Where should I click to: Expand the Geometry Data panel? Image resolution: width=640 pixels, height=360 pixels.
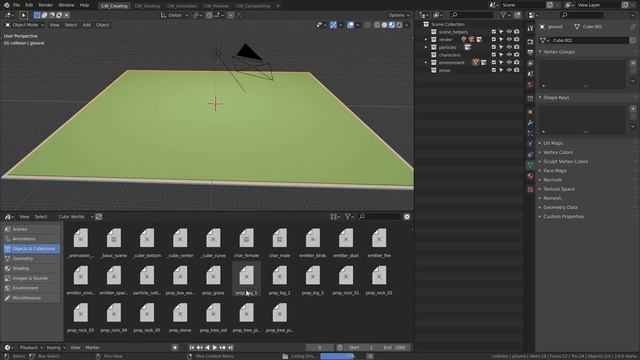[560, 207]
